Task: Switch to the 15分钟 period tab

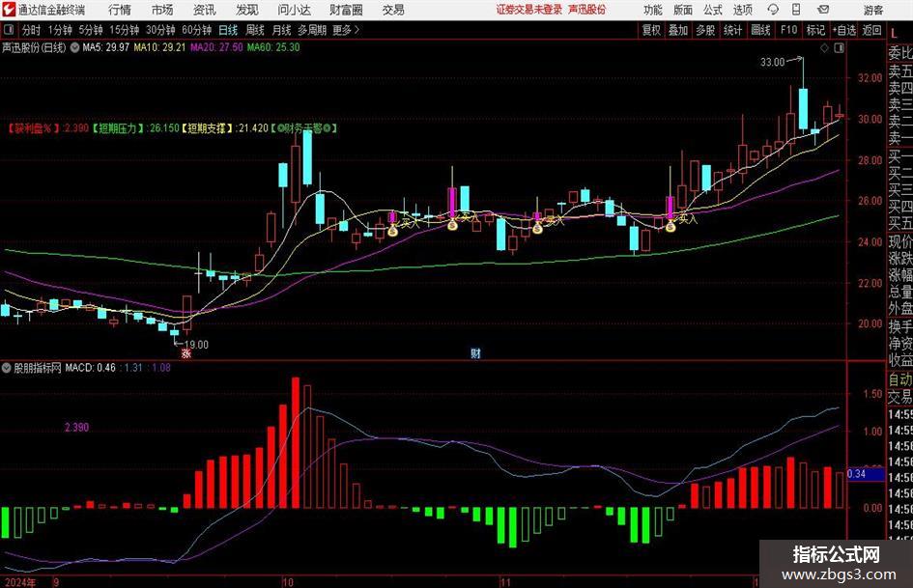Action: click(x=124, y=30)
